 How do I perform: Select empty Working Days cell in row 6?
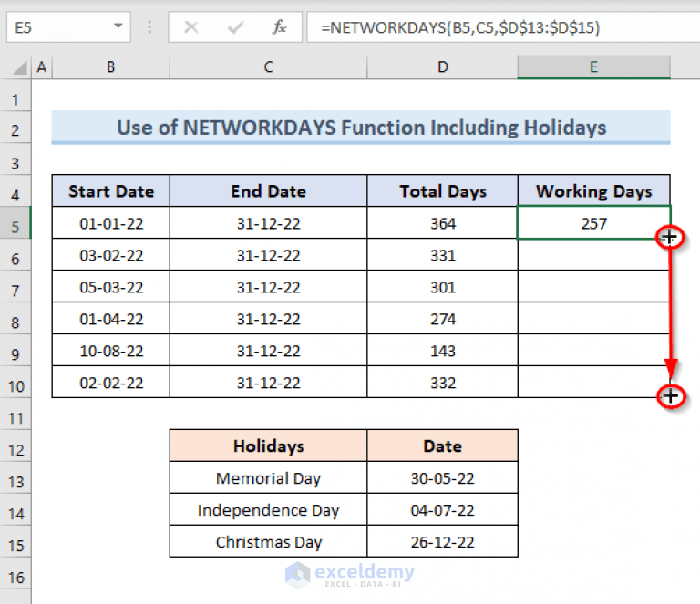(x=593, y=255)
